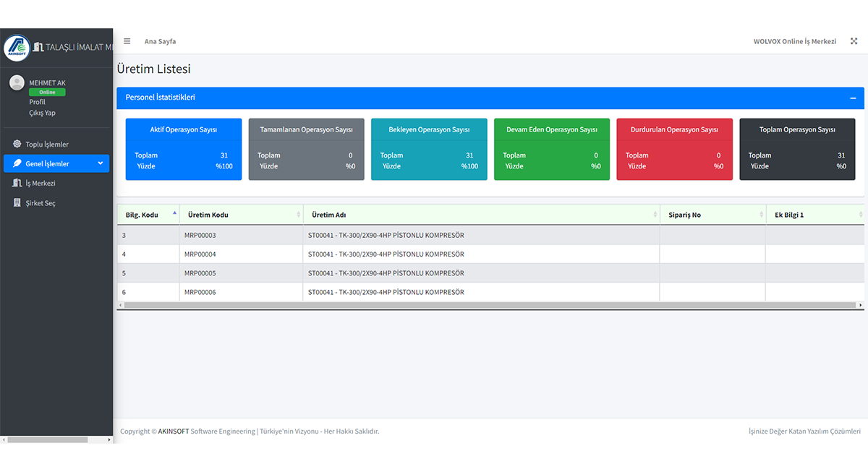Select the MRP00004 production row
The height and width of the screenshot is (472, 868).
pos(200,254)
